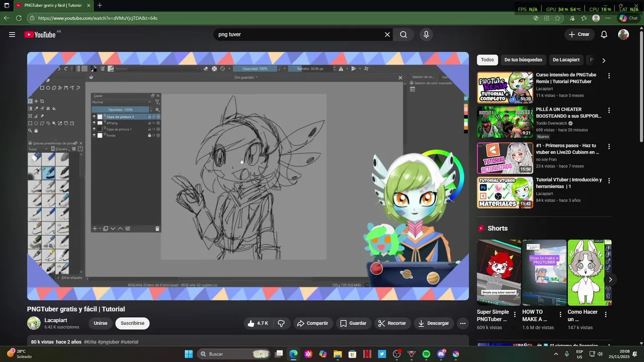Viewport: 644px width, 362px height.
Task: Like the video with 4.7 K likes
Action: click(x=258, y=323)
